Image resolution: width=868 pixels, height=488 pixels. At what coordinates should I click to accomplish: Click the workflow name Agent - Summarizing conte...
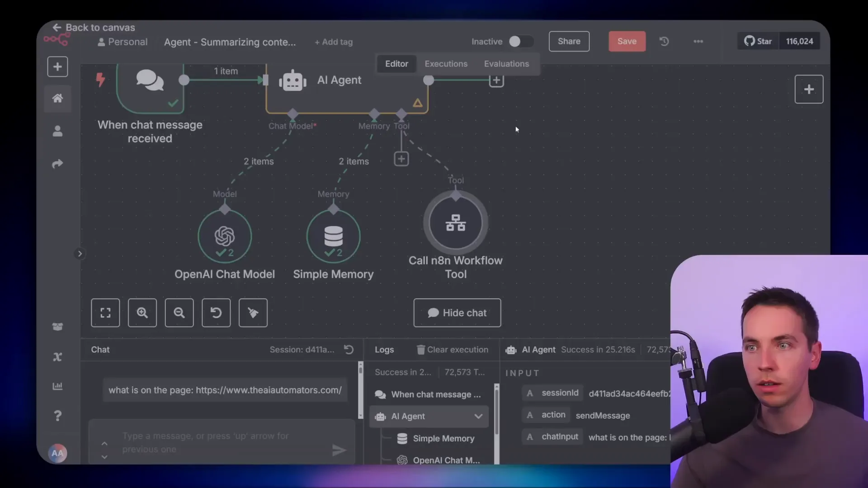click(230, 42)
